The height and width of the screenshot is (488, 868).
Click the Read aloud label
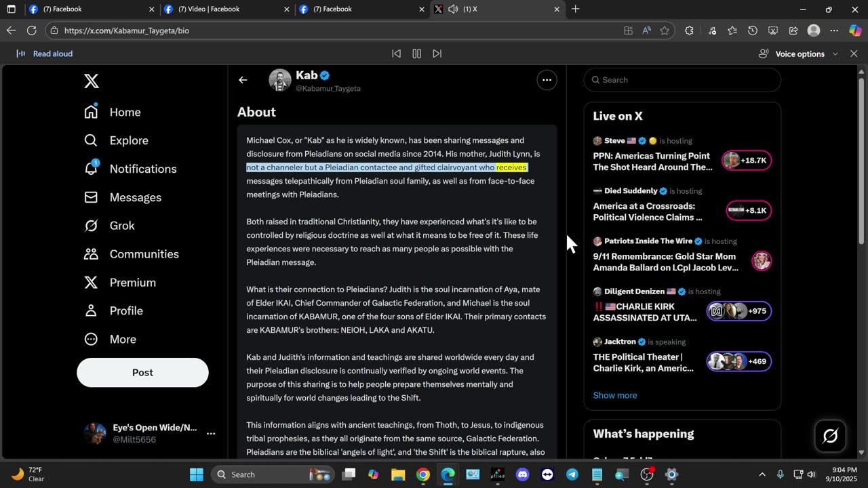click(53, 54)
